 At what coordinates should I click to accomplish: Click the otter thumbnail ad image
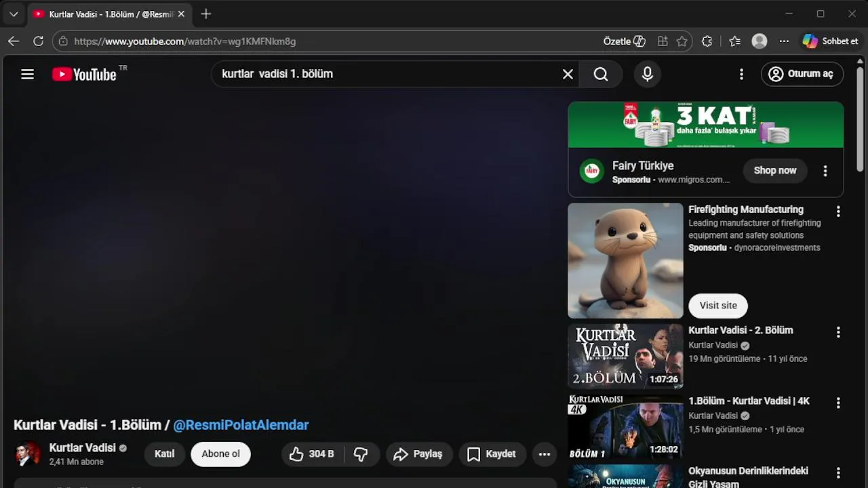click(625, 261)
